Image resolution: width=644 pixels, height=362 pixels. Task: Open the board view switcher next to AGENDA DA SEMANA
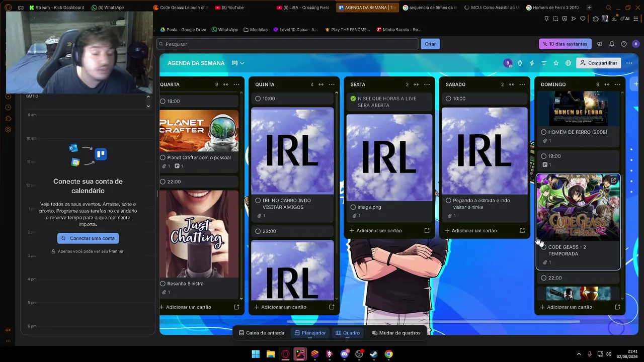pos(238,63)
